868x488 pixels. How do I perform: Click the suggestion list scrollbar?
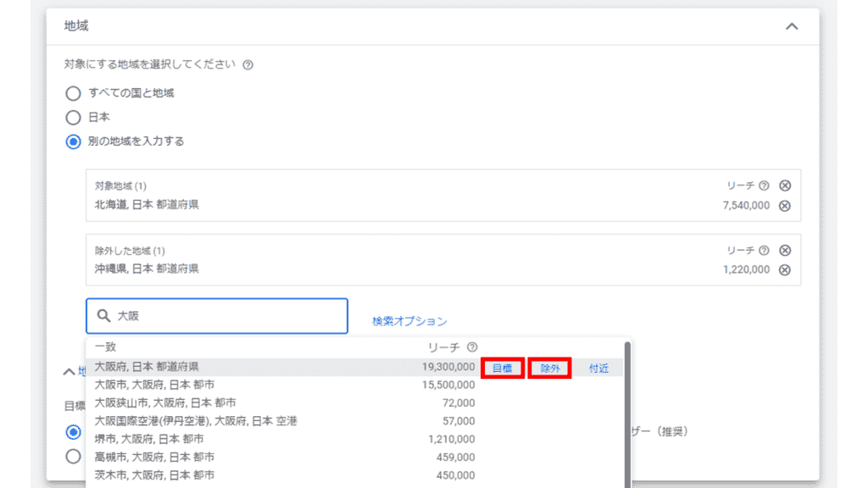627,407
